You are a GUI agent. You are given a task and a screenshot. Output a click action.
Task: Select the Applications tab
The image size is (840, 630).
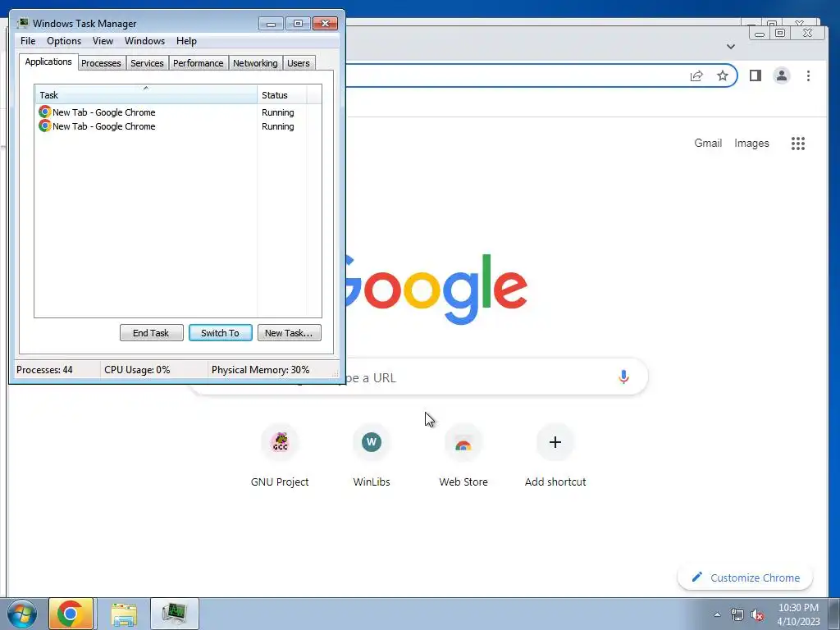pyautogui.click(x=48, y=62)
